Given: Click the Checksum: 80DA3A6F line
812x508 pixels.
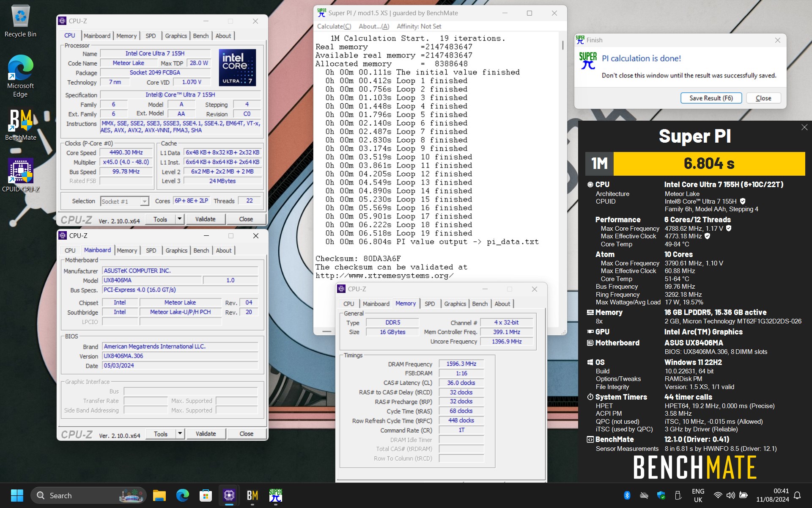Looking at the screenshot, I should point(358,259).
